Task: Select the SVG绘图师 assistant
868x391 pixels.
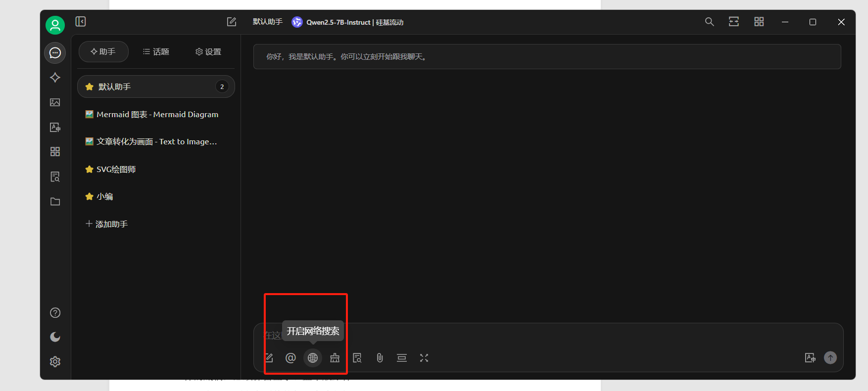Action: (x=156, y=170)
